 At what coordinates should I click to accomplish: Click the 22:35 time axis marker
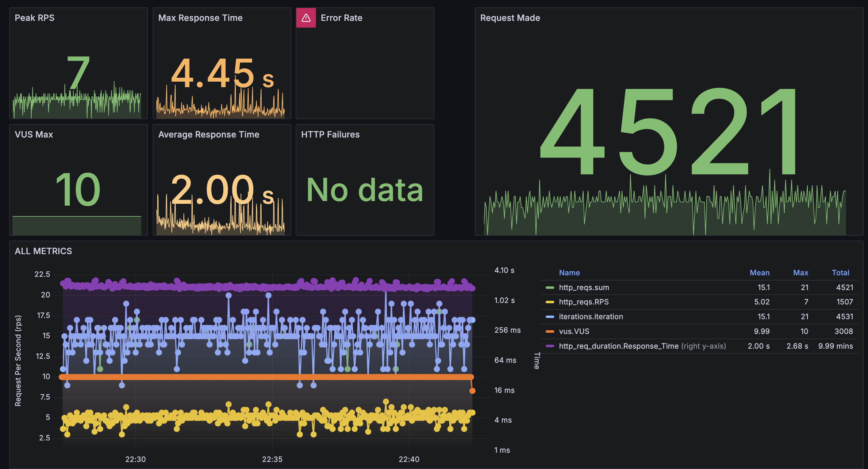(x=272, y=459)
